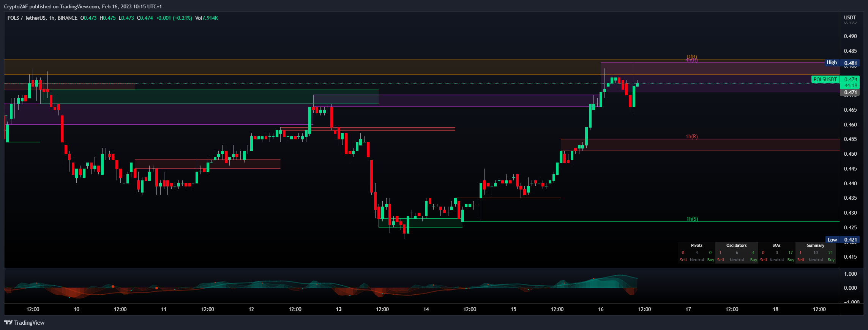Click the MAs Buy count 17
This screenshot has width=868, height=330.
click(791, 253)
